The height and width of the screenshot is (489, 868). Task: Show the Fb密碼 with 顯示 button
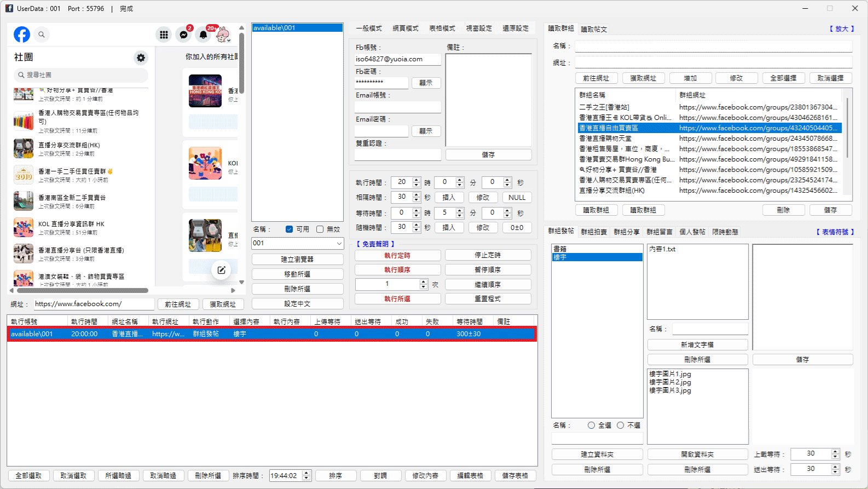pos(426,83)
